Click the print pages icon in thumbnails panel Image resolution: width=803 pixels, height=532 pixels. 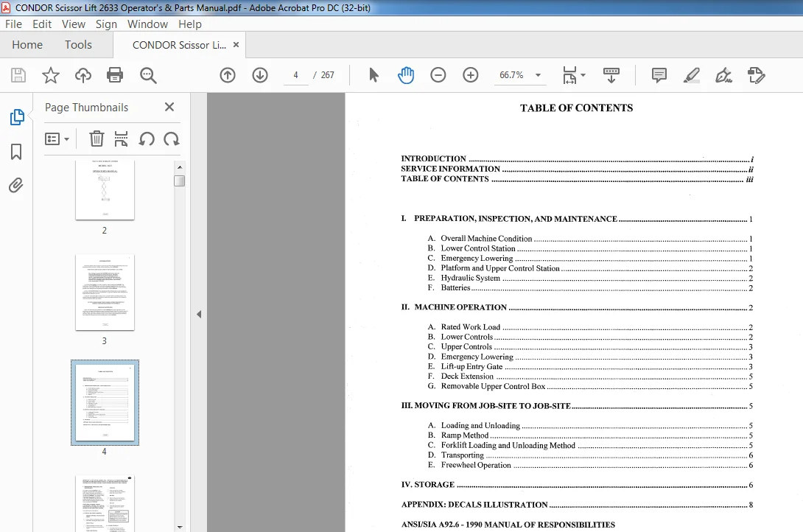[121, 139]
